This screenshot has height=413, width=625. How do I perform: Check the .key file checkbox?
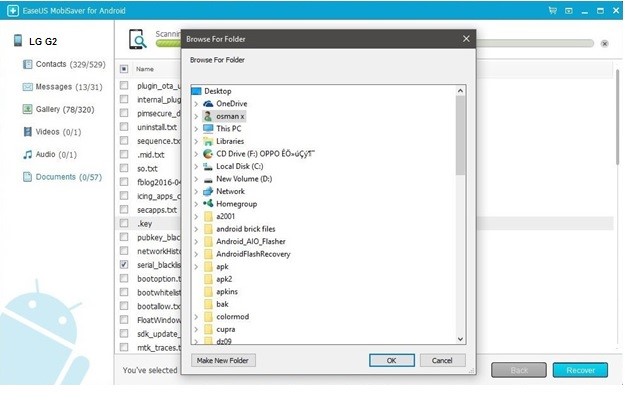[124, 223]
